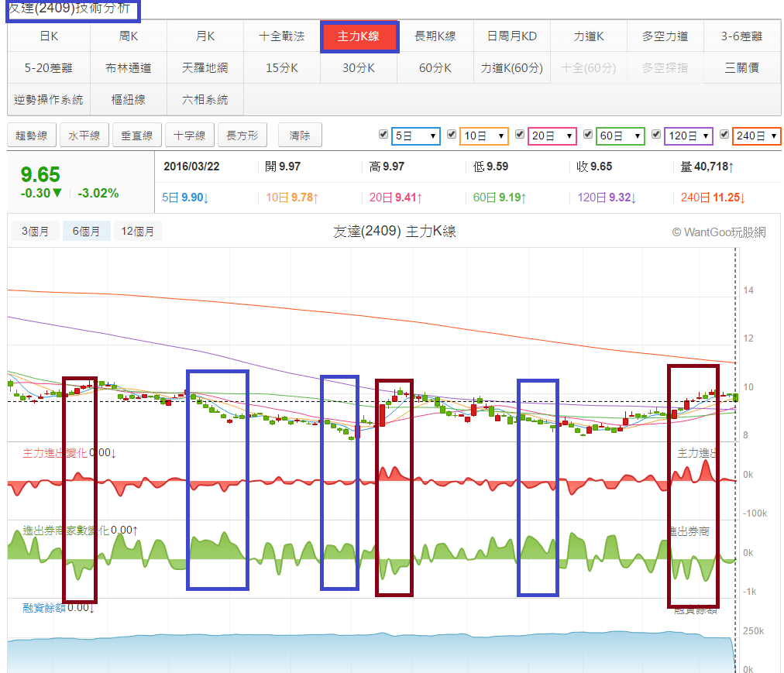784x673 pixels.
Task: Toggle the 5日 moving average checkbox
Action: pos(383,135)
